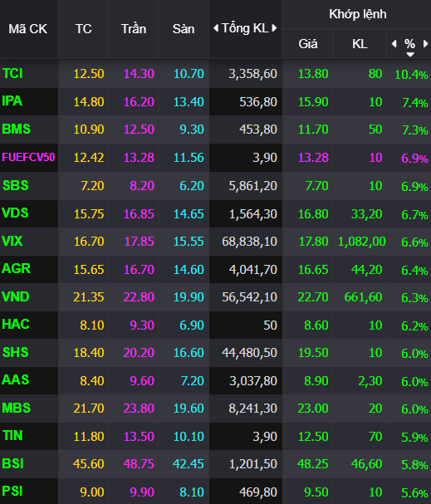Click right arrow beside % column header
The height and width of the screenshot is (504, 431).
[425, 44]
